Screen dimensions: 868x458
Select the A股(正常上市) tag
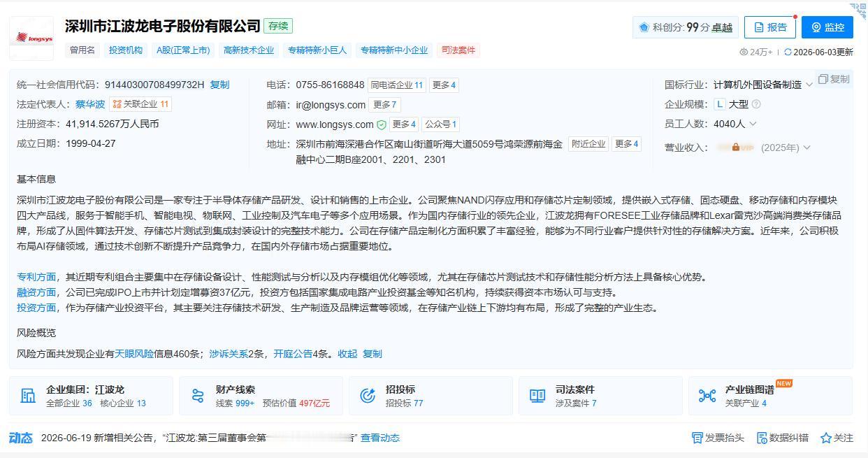point(183,50)
